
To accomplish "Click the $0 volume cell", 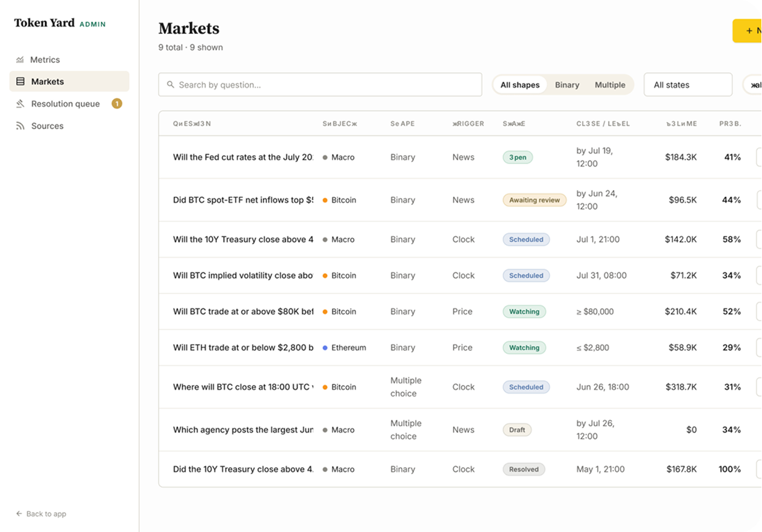I will [x=692, y=430].
